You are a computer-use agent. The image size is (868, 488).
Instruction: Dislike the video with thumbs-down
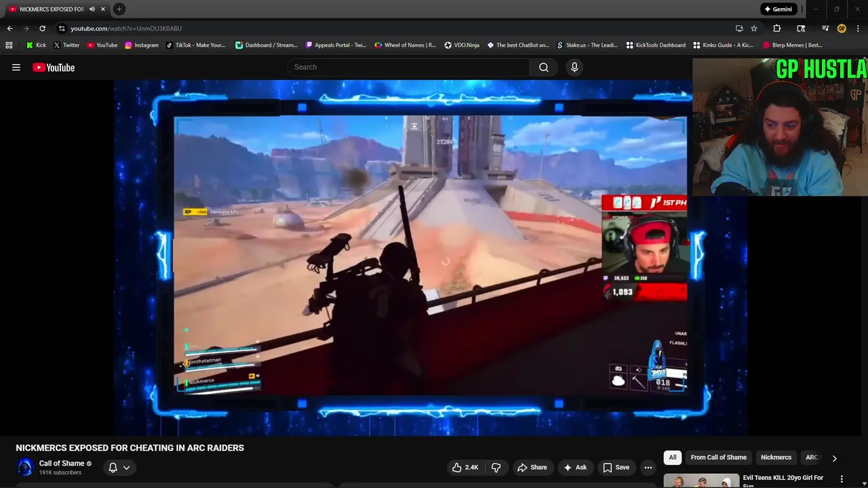coord(496,467)
